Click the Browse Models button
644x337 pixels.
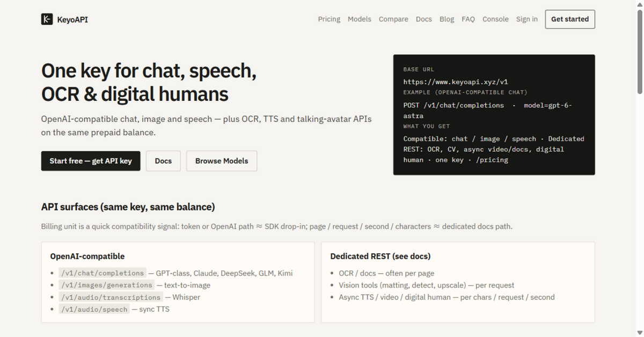tap(222, 161)
